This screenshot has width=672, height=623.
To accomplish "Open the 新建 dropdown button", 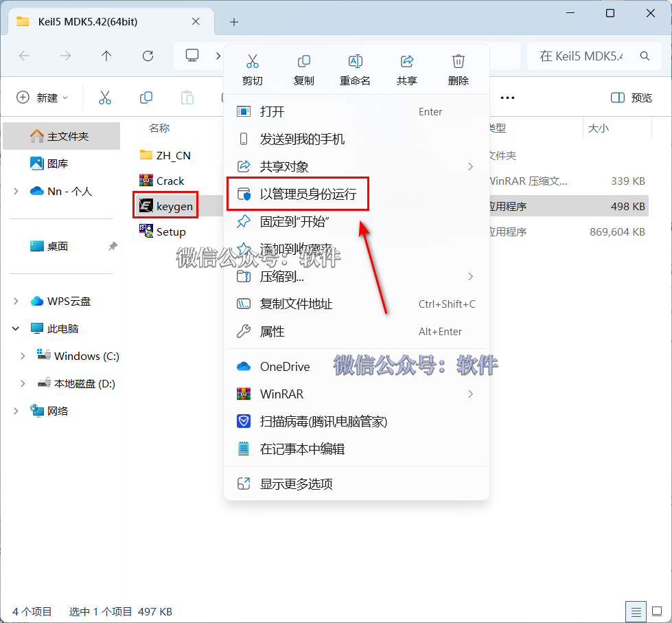I will [42, 98].
